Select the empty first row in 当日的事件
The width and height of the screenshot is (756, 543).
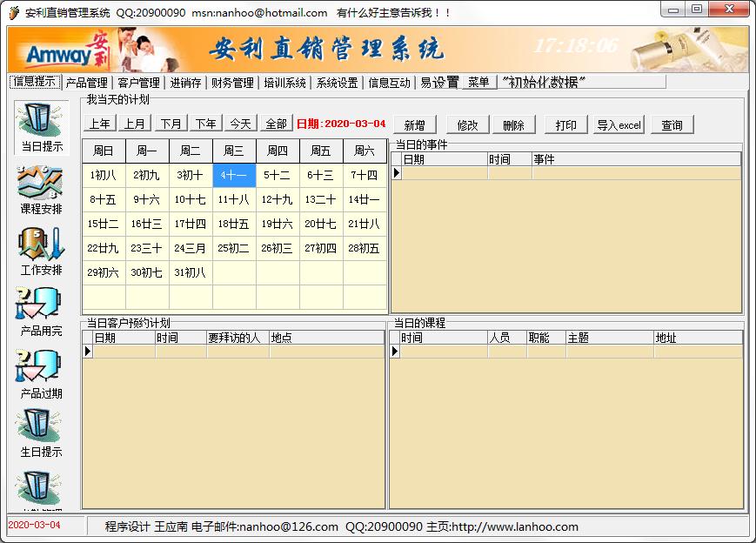point(566,173)
